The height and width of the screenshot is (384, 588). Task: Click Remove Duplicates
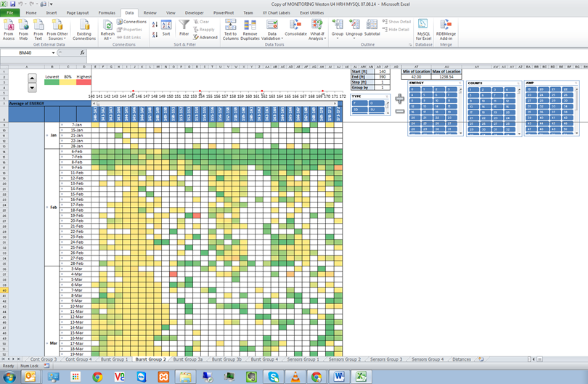click(250, 29)
